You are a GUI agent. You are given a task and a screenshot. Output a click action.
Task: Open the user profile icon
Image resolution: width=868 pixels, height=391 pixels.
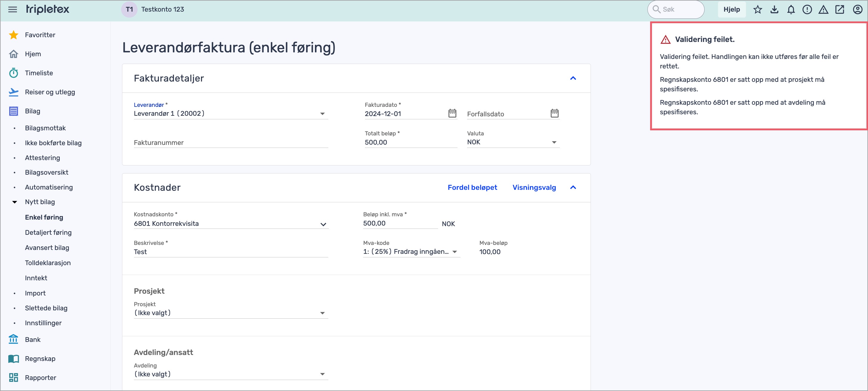click(x=858, y=10)
